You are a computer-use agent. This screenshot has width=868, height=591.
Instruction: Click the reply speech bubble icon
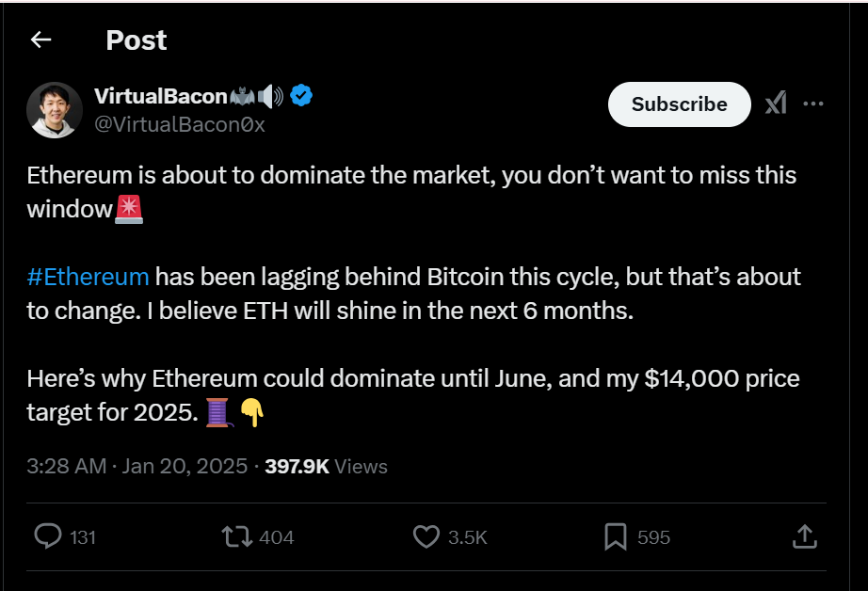click(x=47, y=536)
